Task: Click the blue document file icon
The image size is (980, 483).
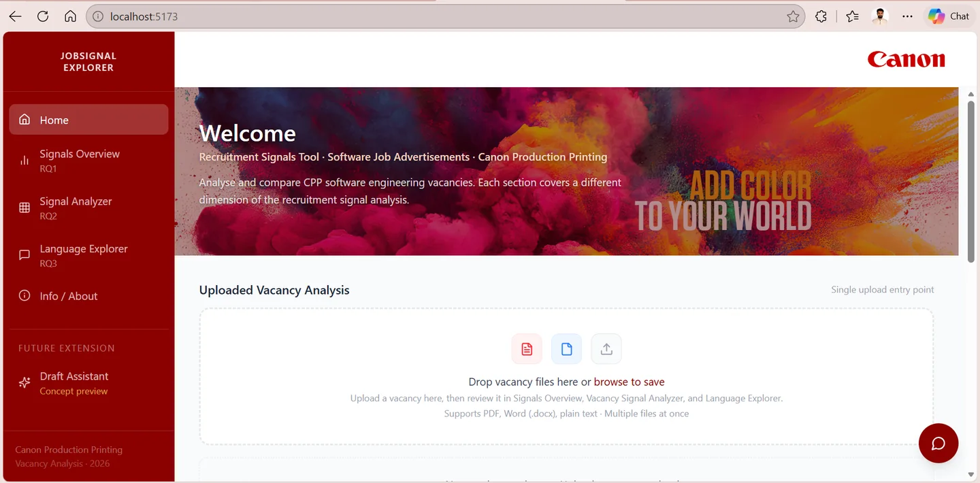Action: [566, 349]
